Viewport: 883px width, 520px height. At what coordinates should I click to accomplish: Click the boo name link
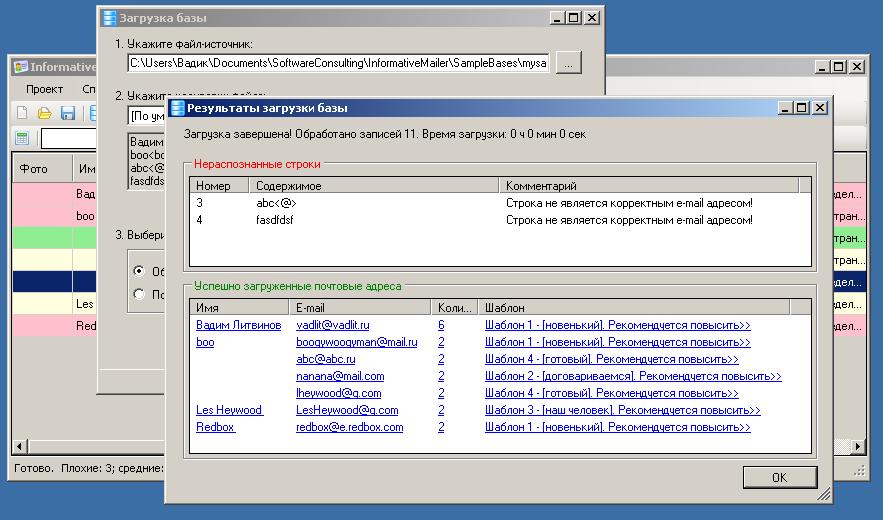[x=205, y=342]
